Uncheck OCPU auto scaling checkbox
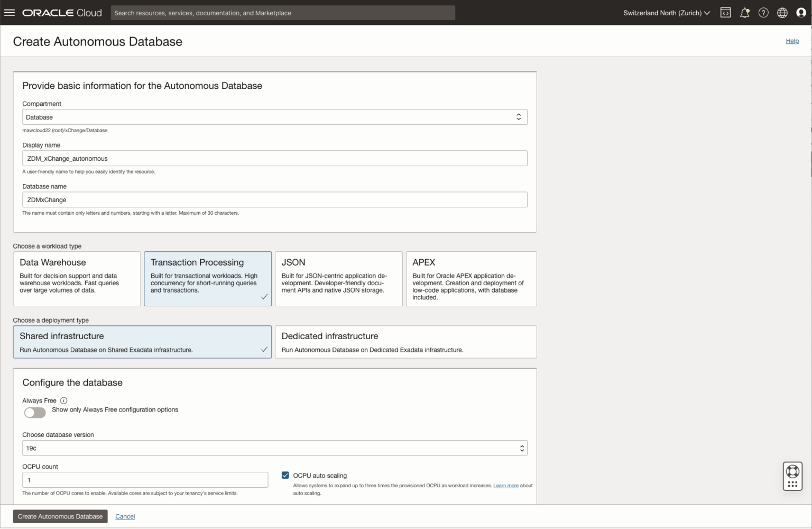This screenshot has width=812, height=529. 285,476
